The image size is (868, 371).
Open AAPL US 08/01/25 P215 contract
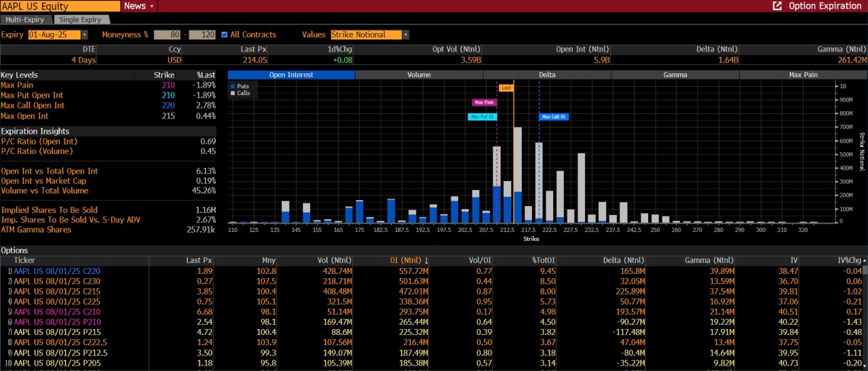click(x=56, y=332)
